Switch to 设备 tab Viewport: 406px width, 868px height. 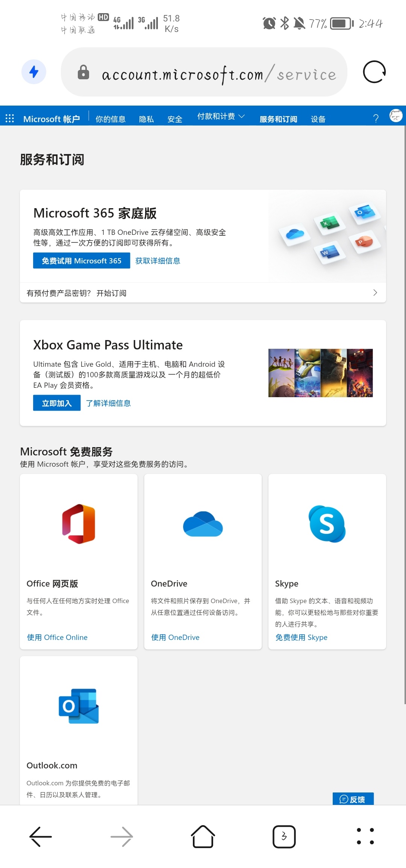point(318,119)
